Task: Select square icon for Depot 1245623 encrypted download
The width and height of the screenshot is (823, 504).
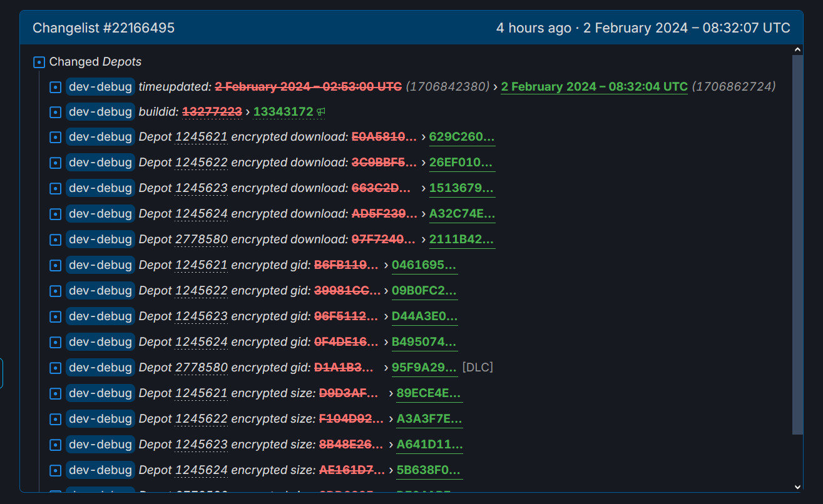Action: coord(56,189)
